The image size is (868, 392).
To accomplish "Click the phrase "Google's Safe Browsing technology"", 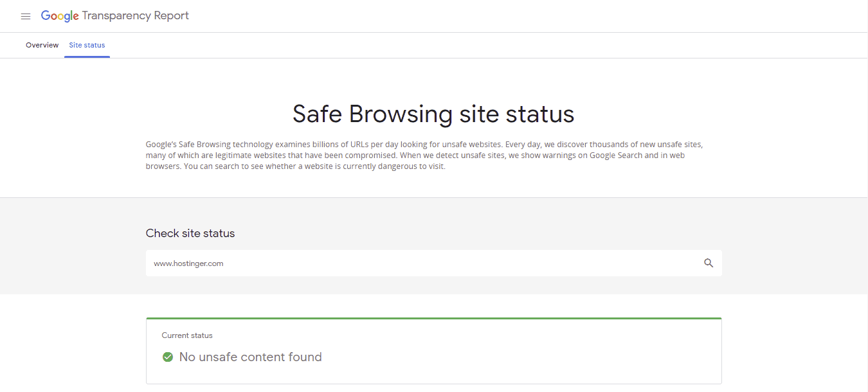I will pos(206,145).
